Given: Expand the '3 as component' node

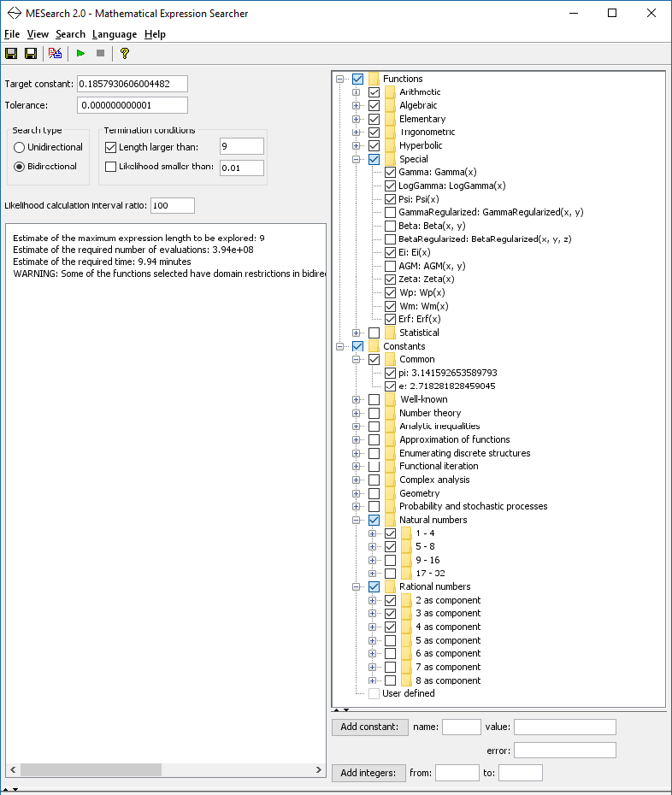Looking at the screenshot, I should coord(372,614).
